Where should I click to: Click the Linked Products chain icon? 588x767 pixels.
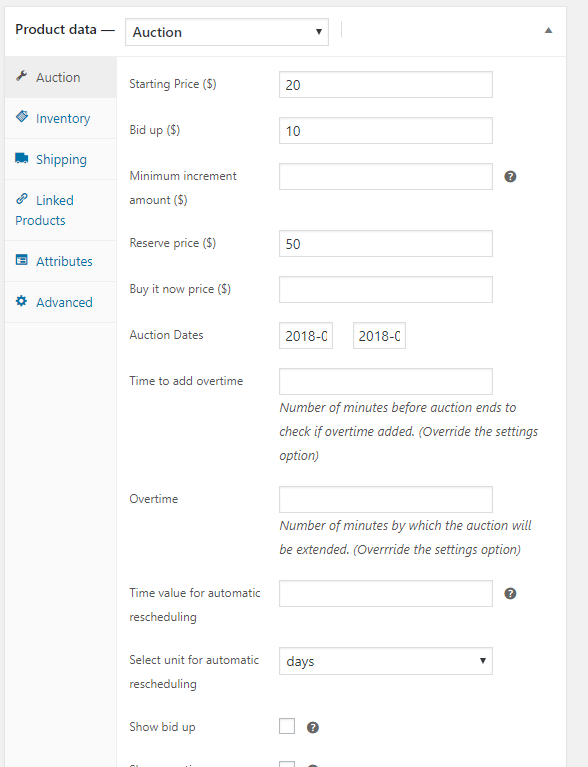pyautogui.click(x=22, y=199)
